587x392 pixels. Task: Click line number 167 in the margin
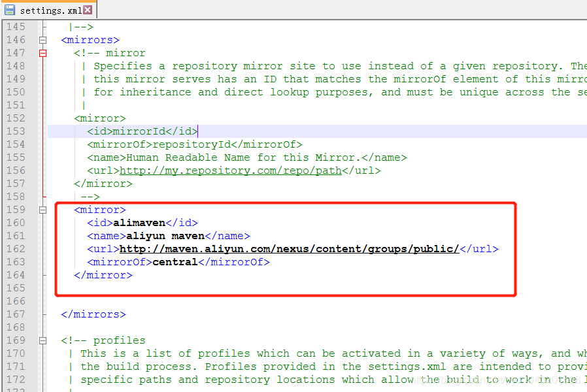(x=16, y=314)
